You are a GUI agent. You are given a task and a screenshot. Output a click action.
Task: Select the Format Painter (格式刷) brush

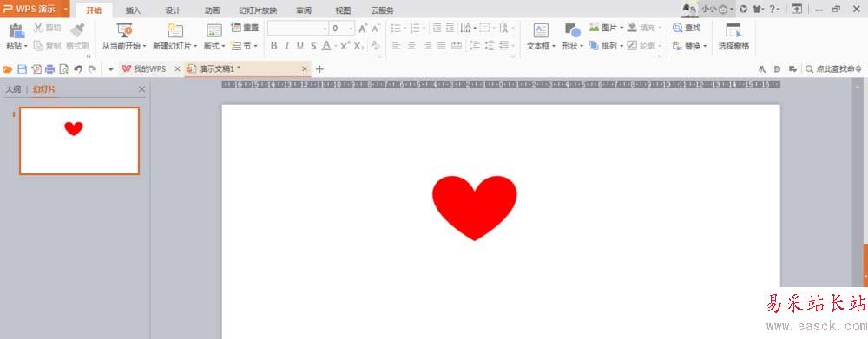(x=77, y=29)
